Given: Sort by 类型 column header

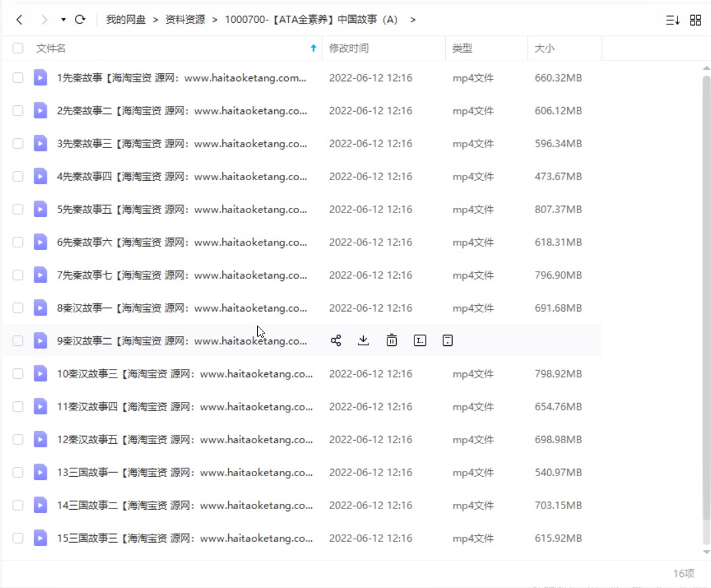Looking at the screenshot, I should (462, 48).
